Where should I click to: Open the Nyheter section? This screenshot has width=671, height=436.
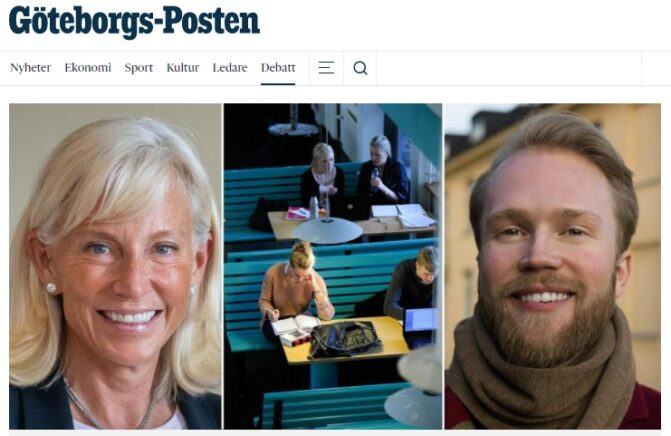pyautogui.click(x=30, y=68)
